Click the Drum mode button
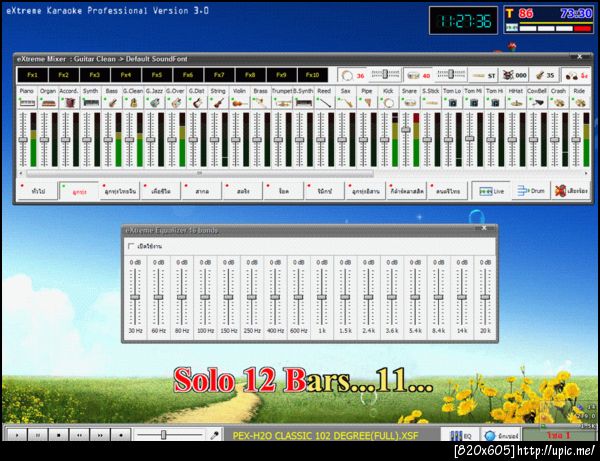 (x=531, y=191)
